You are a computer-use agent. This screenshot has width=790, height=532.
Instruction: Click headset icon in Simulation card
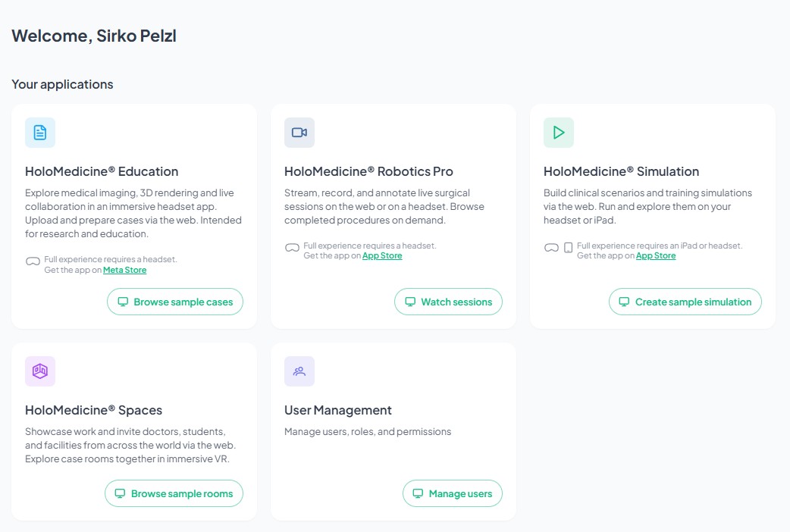point(551,247)
